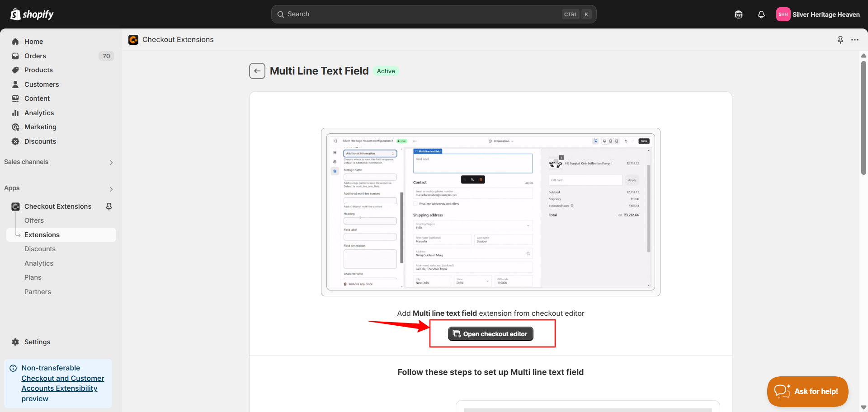Click the Customers person icon
Viewport: 868px width, 412px height.
[15, 84]
